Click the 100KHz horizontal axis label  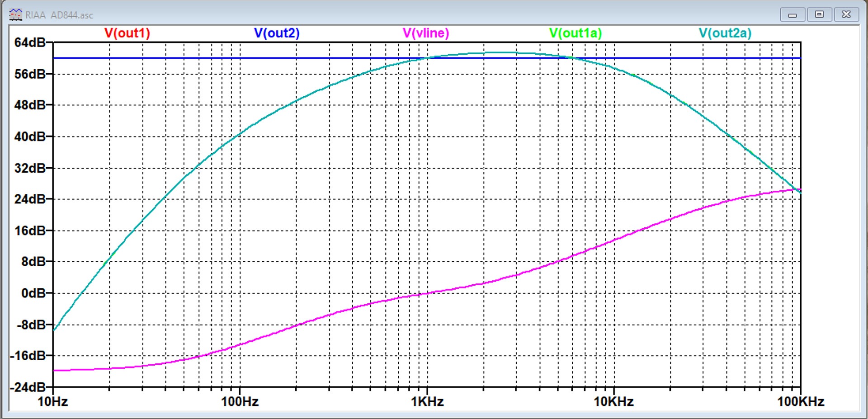(801, 401)
